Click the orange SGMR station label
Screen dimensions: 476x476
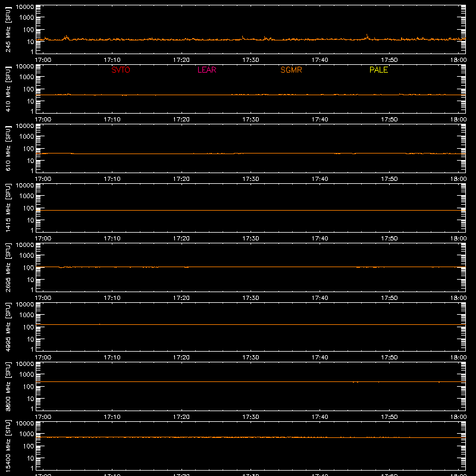point(291,70)
